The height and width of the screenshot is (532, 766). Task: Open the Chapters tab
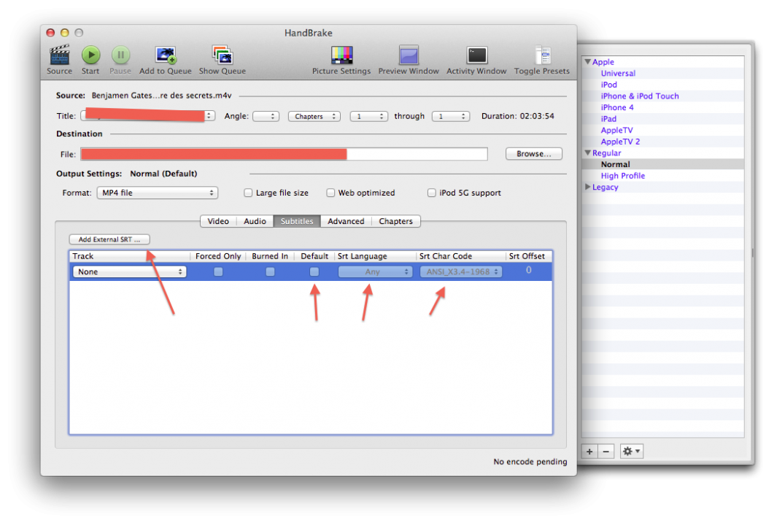395,221
